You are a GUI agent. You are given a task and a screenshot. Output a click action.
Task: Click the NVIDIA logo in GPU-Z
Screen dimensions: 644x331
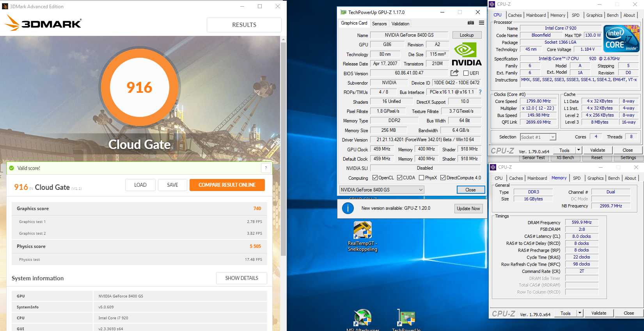467,54
